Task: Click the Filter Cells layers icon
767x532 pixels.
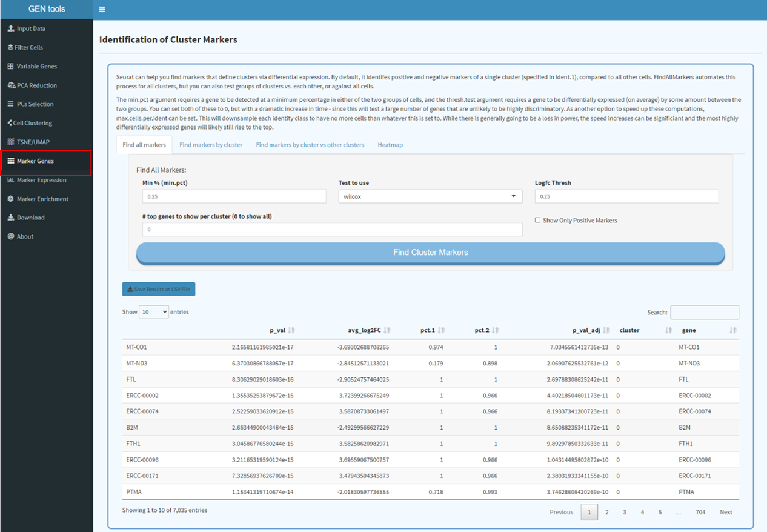Action: (10, 47)
